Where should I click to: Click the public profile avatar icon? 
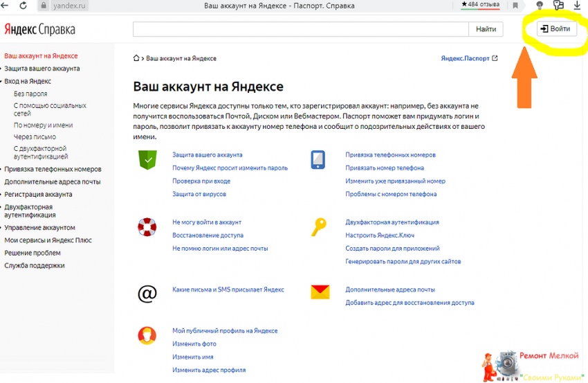pyautogui.click(x=147, y=336)
